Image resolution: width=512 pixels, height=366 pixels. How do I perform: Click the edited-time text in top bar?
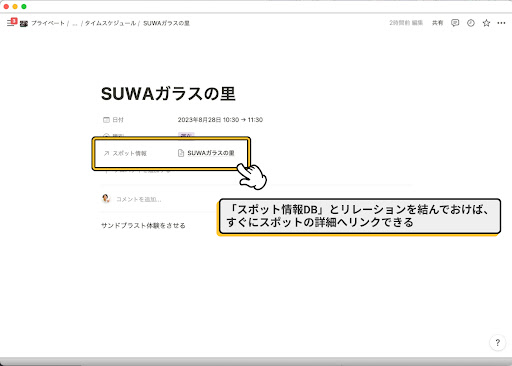pos(406,23)
